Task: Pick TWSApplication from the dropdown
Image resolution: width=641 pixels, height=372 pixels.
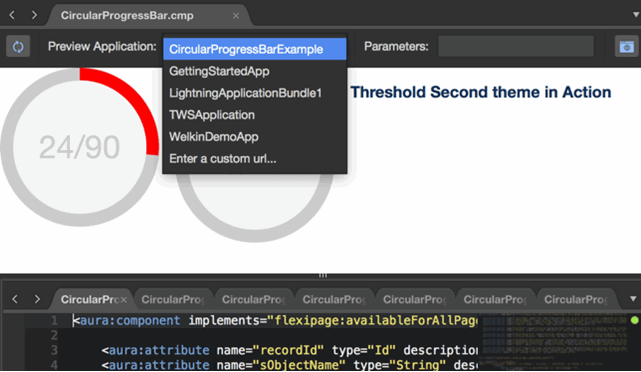Action: pyautogui.click(x=255, y=115)
